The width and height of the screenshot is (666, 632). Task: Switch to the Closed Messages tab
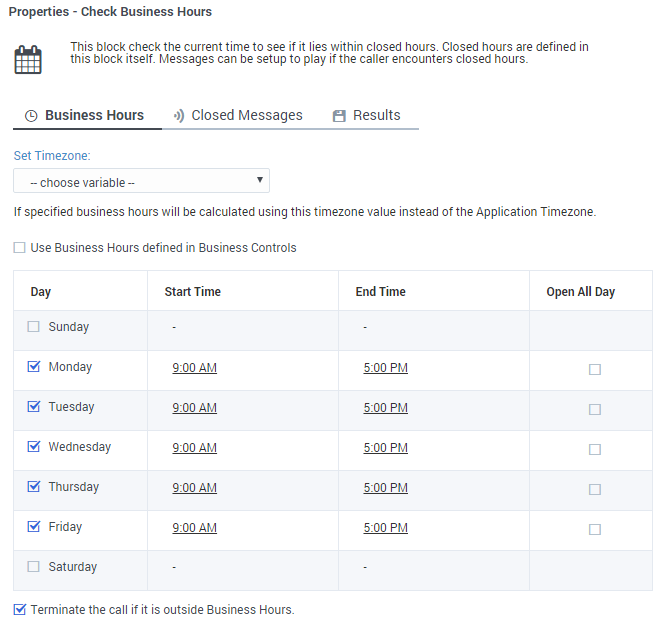point(246,115)
